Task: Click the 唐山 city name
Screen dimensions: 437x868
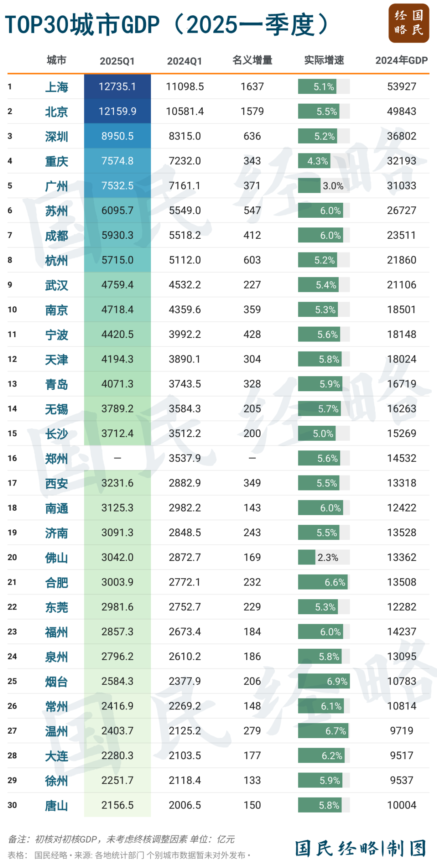Action: pos(57,806)
